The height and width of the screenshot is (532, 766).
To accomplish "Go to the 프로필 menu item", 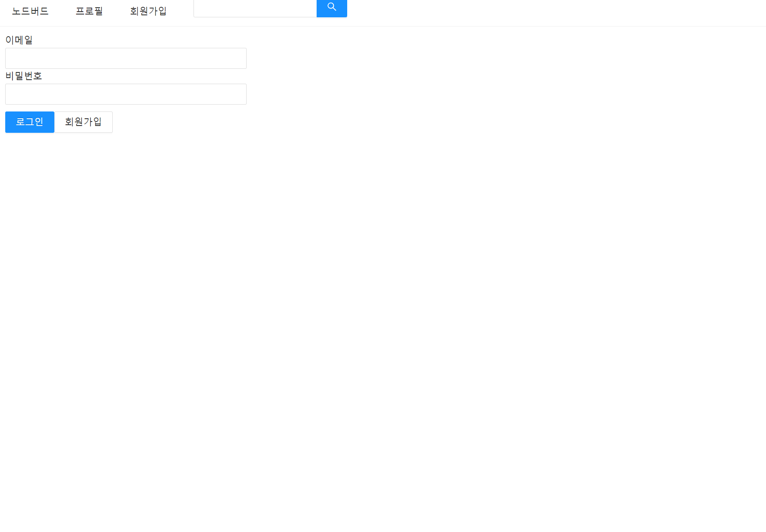I will tap(89, 11).
